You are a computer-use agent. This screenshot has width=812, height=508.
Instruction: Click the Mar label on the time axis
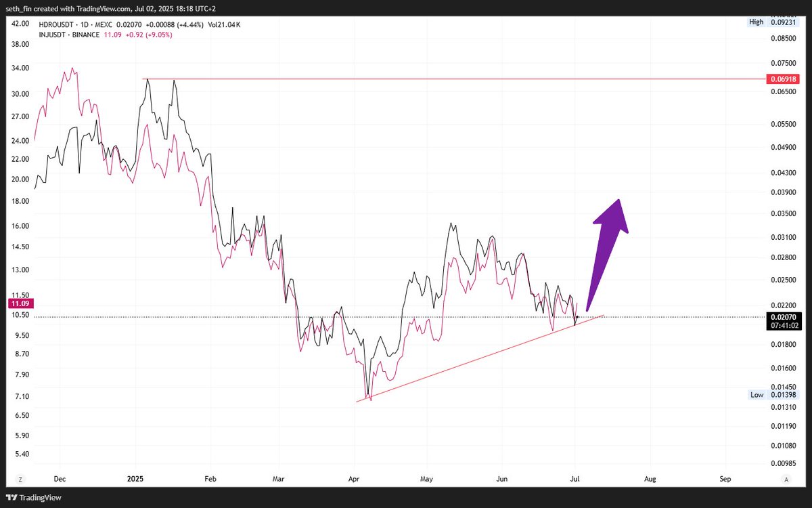click(x=277, y=479)
